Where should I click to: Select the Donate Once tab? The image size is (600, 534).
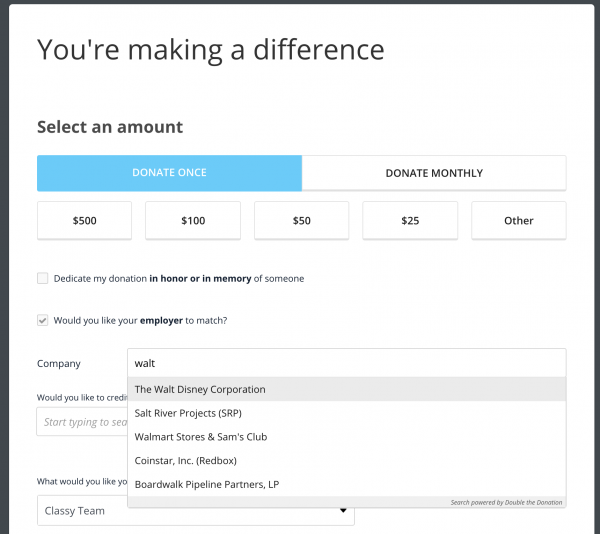[x=169, y=173]
